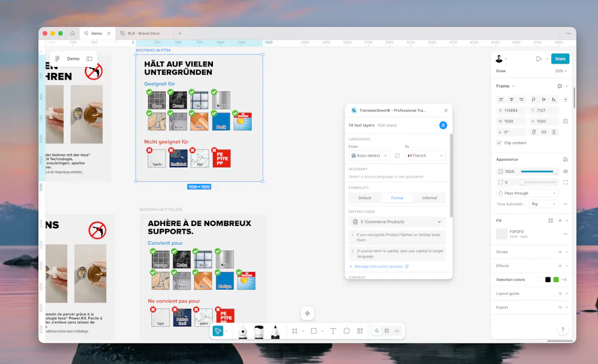Switch to the BLR - Brand Store tab
Viewport: 598px width, 364px height.
tap(144, 33)
